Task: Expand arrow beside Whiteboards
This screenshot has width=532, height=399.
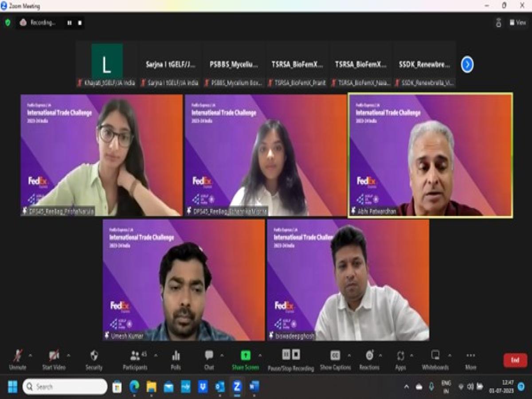Action: click(x=449, y=356)
